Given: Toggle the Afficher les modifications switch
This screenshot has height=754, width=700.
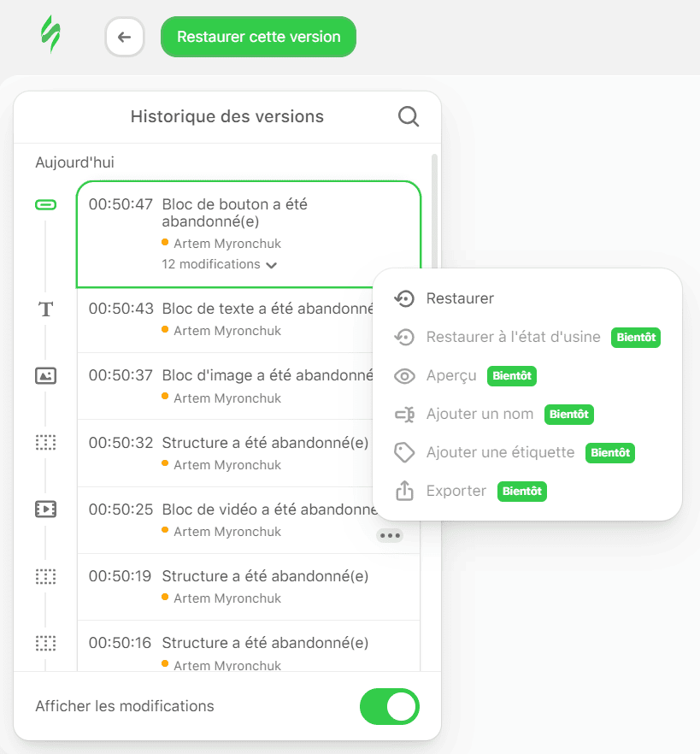Looking at the screenshot, I should [x=390, y=707].
